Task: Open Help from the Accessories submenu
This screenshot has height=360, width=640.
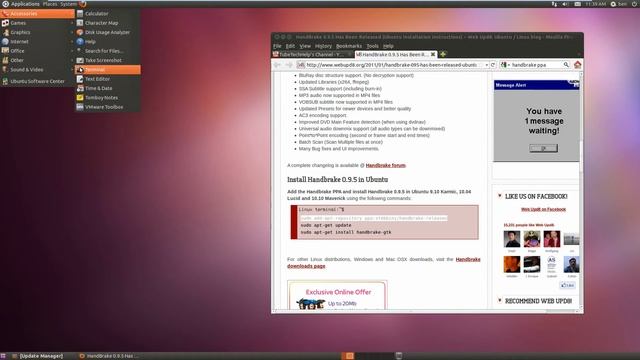Action: coord(108,42)
